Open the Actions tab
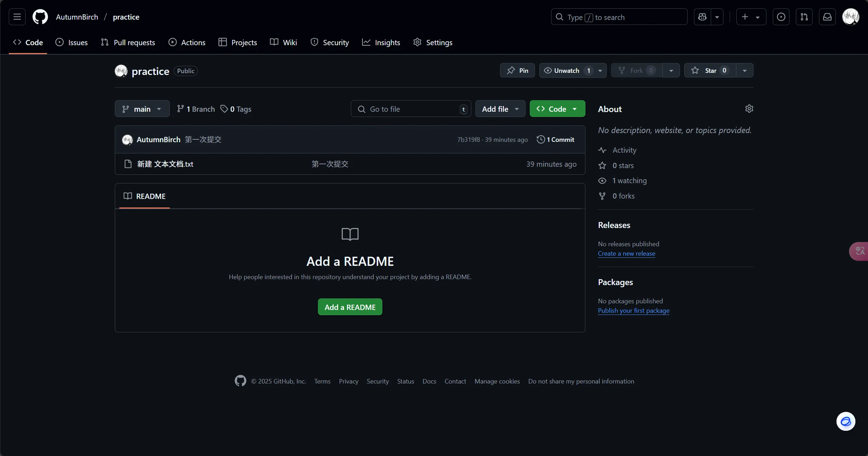The image size is (868, 456). (187, 42)
